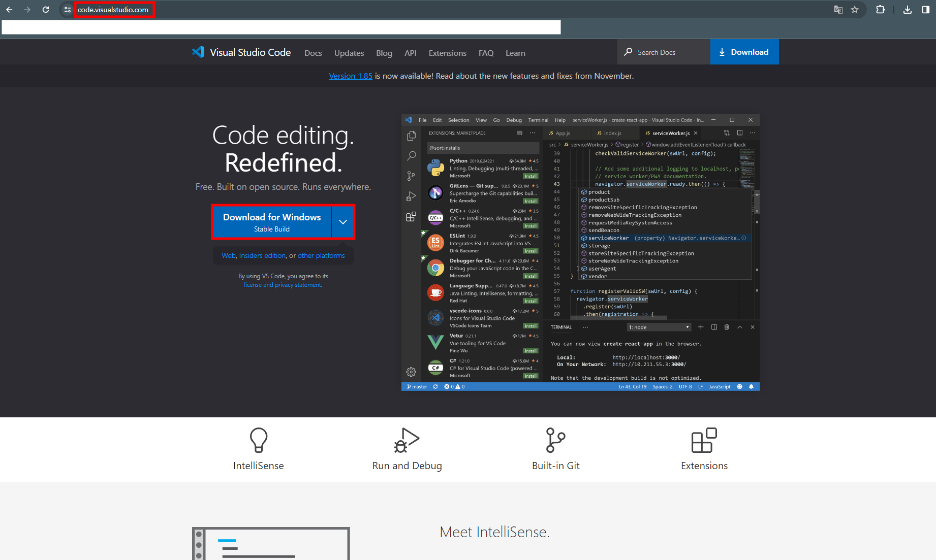Click the Visual Studio Code logo
Image resolution: width=936 pixels, height=560 pixels.
click(198, 52)
